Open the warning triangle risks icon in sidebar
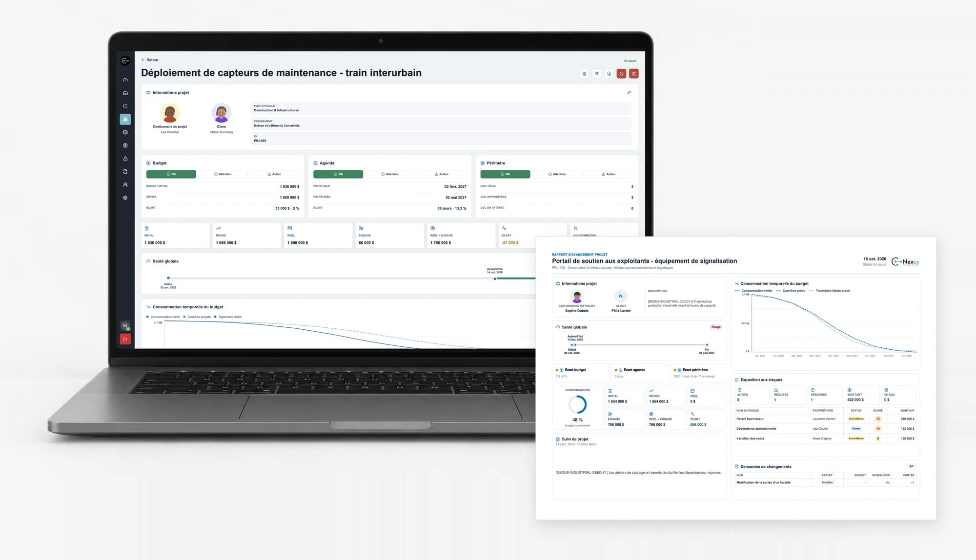Viewport: 976px width, 560px height. point(125,159)
